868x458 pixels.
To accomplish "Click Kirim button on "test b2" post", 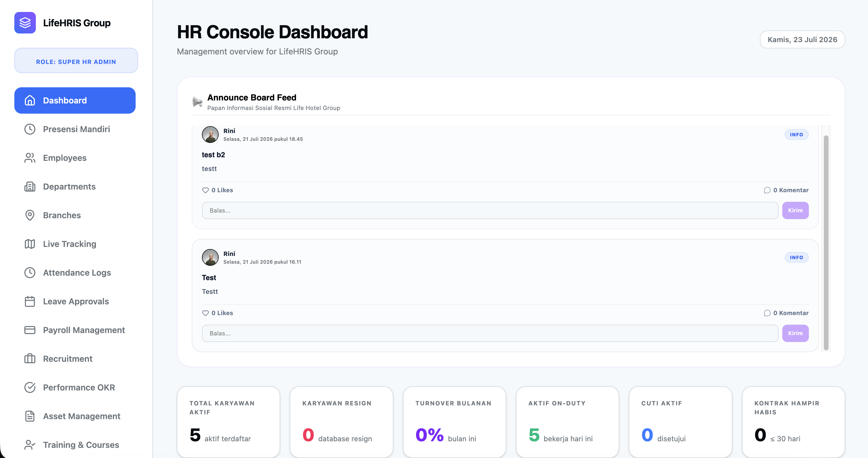I will [795, 210].
